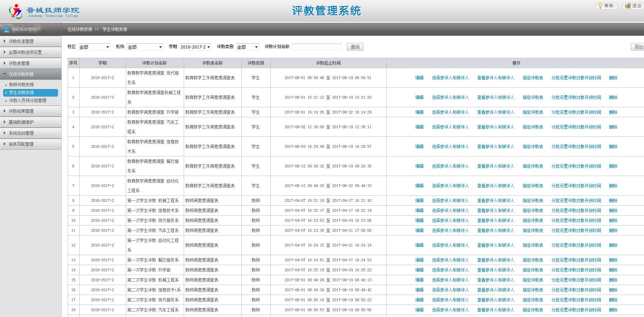
Task: Open 教师评教安排 submenu item
Action: 21,85
